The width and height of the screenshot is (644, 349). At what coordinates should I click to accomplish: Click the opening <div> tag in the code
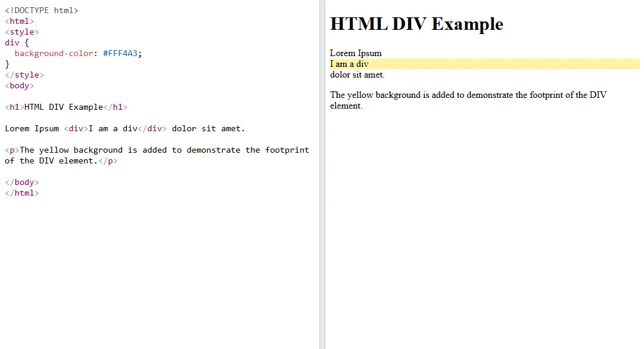[76, 128]
